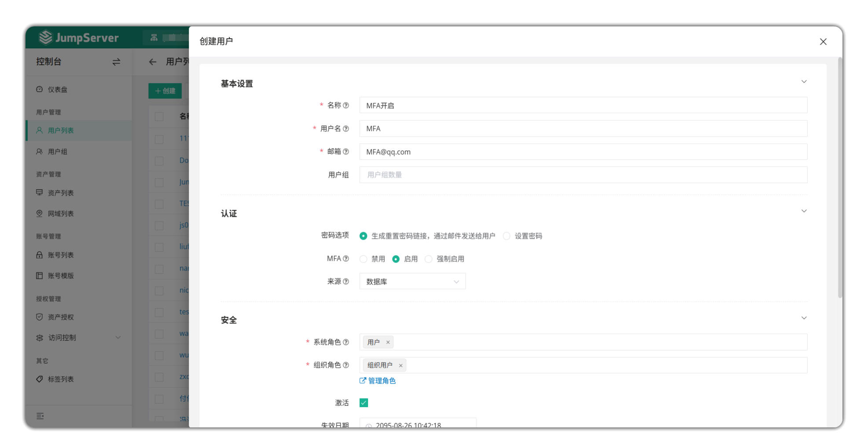Click the 邮箱 input field

(x=583, y=152)
